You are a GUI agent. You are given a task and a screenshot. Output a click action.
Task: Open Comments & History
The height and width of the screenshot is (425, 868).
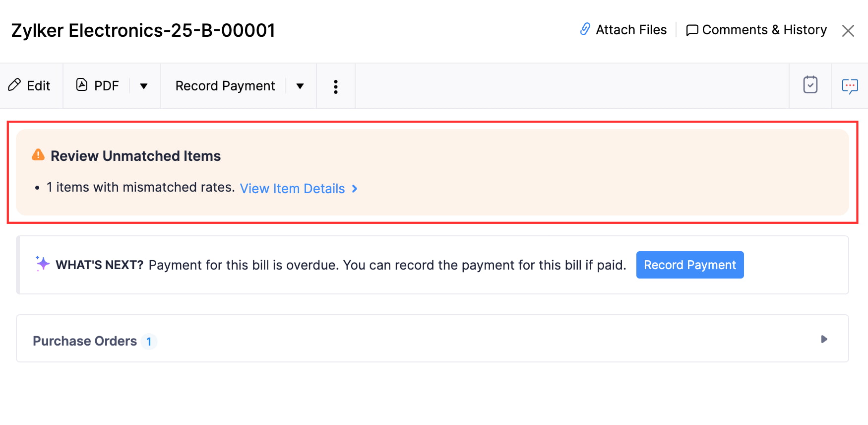(764, 30)
